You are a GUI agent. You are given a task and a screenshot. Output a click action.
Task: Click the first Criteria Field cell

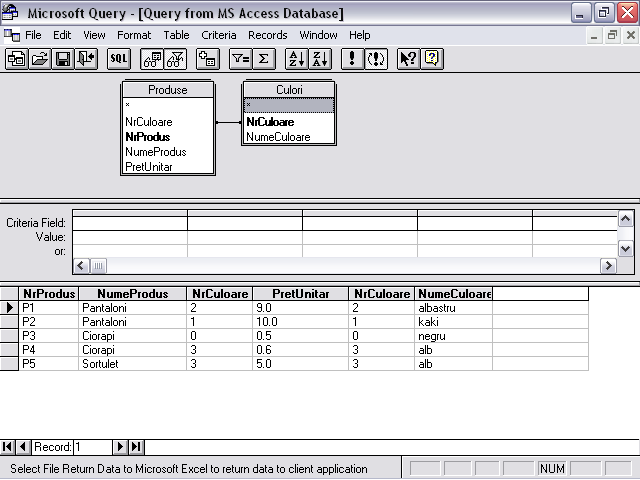[130, 223]
